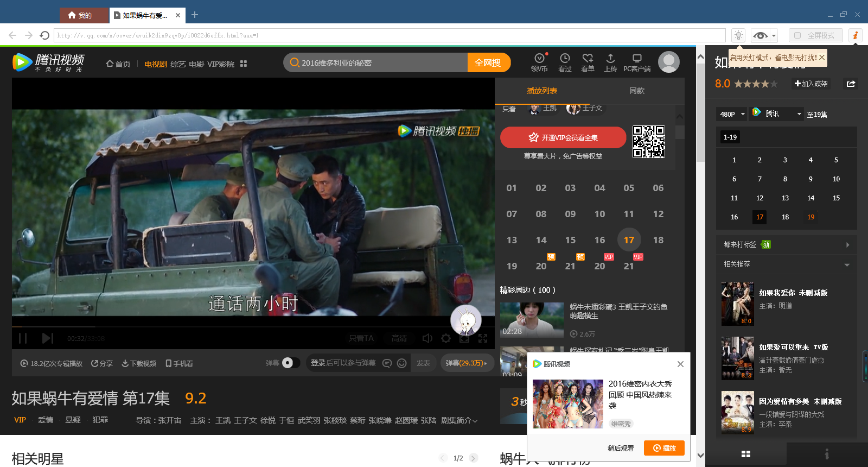868x467 pixels.
Task: Click the 上传 upload icon
Action: coord(610,59)
